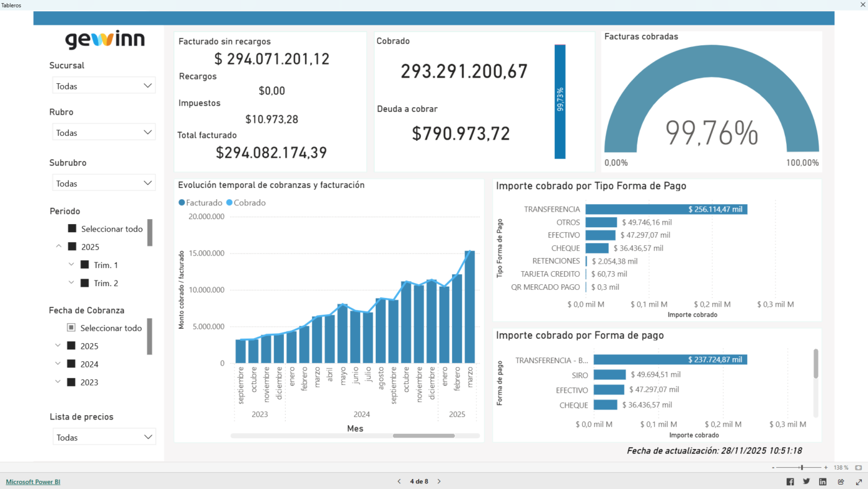Screen dimensions: 868x489
Task: Open the Subrubro dropdown
Action: tap(104, 183)
